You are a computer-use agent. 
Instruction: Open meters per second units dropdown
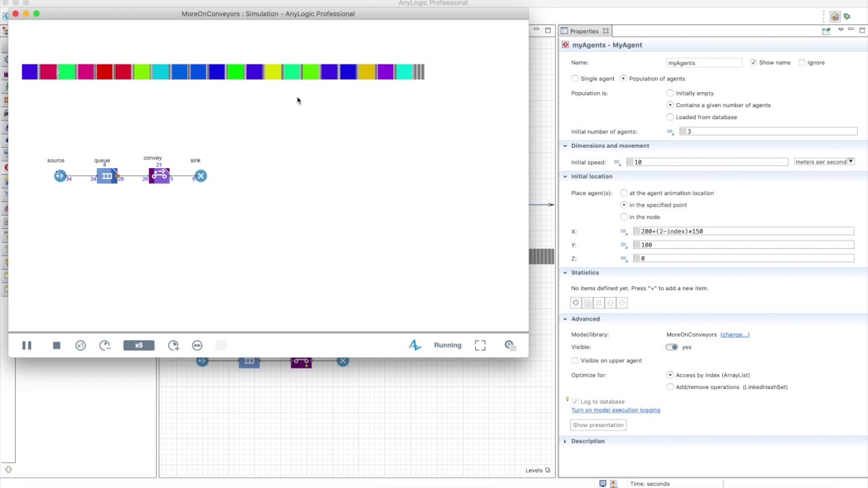coord(824,162)
